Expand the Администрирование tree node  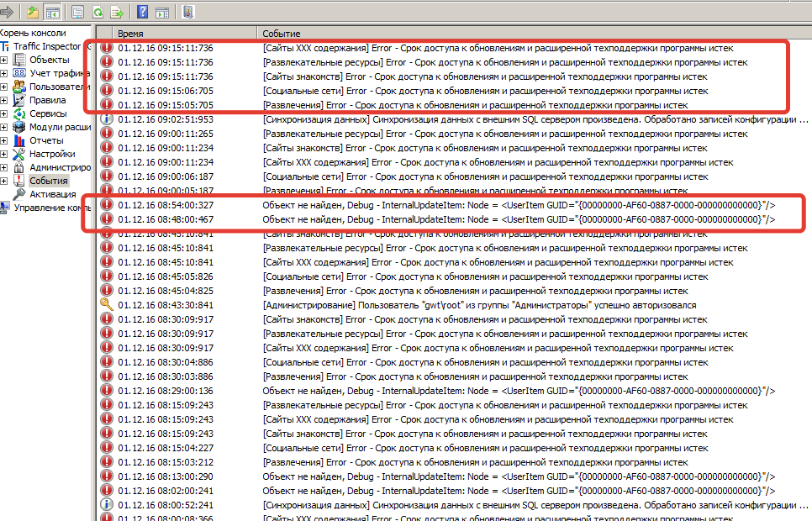click(x=3, y=168)
